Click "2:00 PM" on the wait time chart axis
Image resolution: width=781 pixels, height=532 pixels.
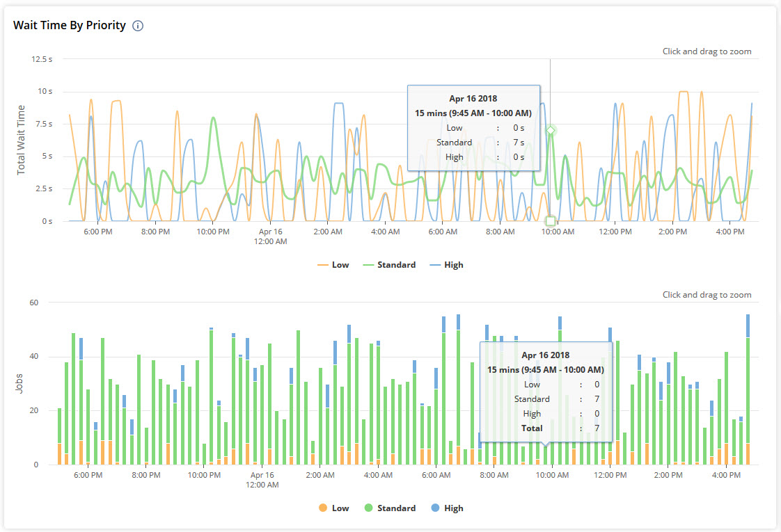[x=673, y=232]
